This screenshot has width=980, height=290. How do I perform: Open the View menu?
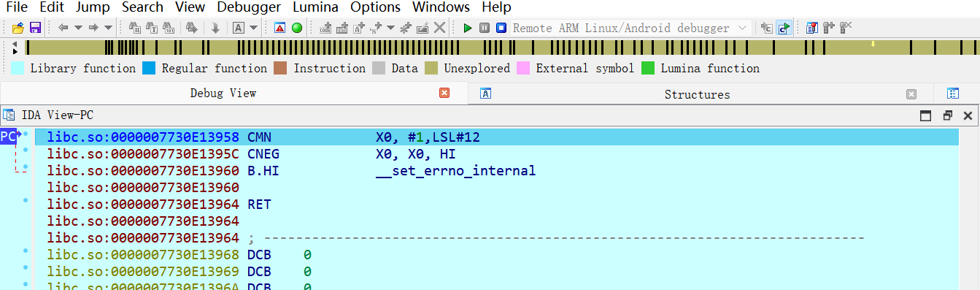(190, 7)
